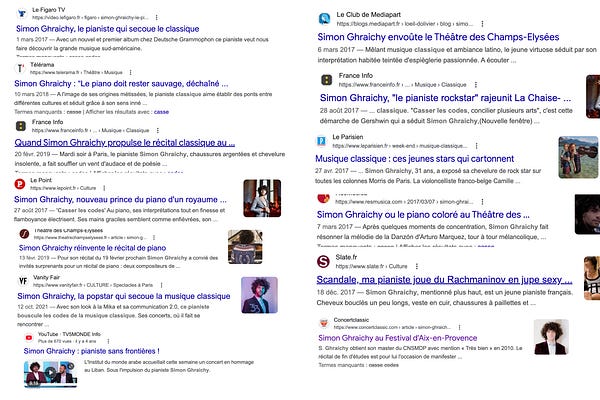Click the Le Figaro TV site favicon
600x400 pixels.
22,13
